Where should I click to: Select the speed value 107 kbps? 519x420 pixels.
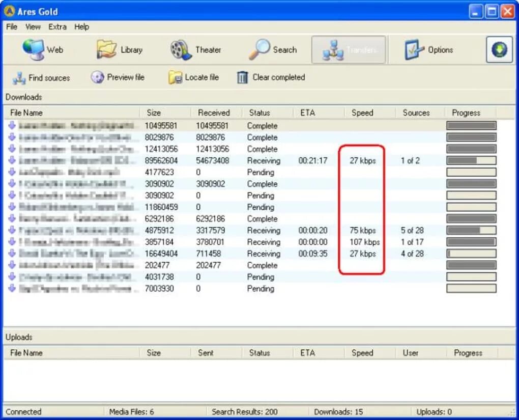click(x=365, y=242)
